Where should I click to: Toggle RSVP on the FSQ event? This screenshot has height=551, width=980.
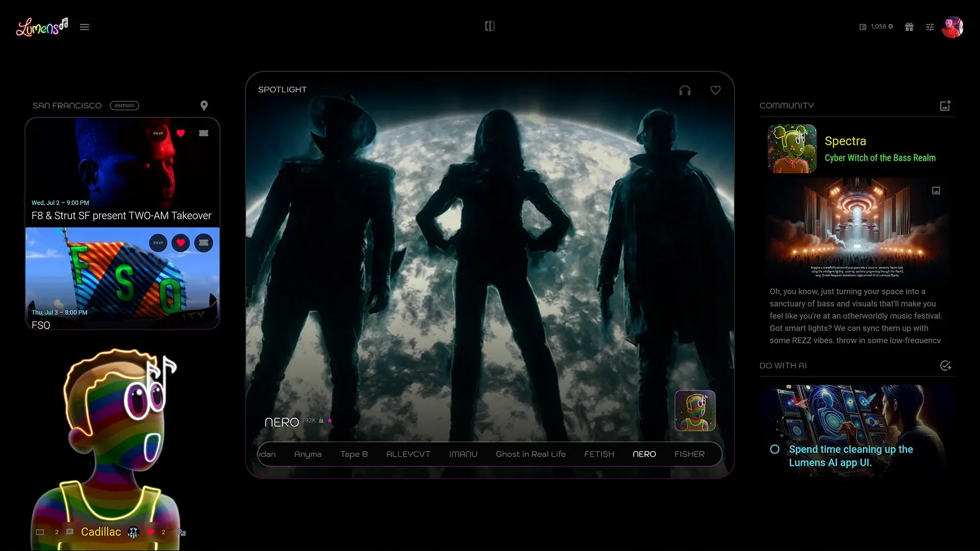pos(158,243)
